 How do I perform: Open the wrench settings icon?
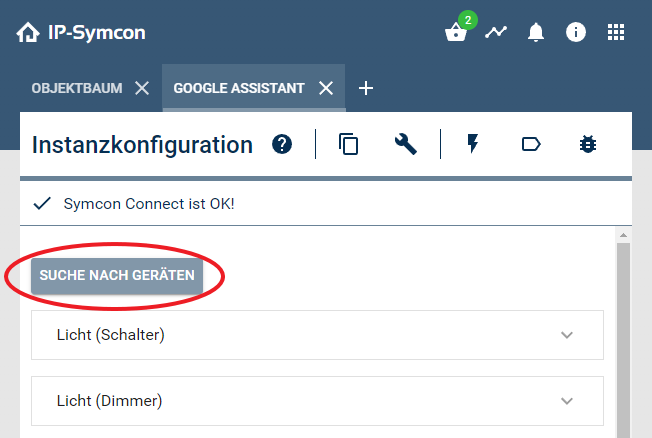coord(405,145)
